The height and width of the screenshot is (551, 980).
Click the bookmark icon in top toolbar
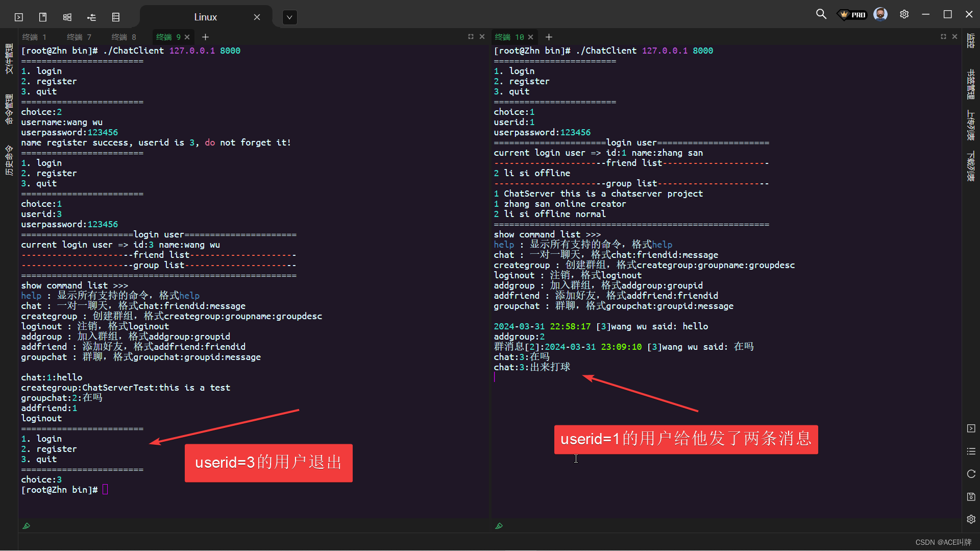[x=43, y=17]
